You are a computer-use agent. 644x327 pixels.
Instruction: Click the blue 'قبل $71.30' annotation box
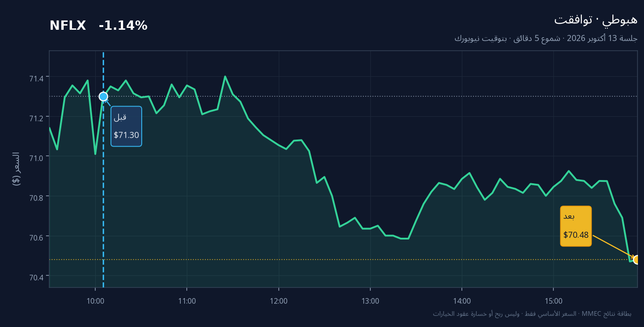[x=126, y=126]
